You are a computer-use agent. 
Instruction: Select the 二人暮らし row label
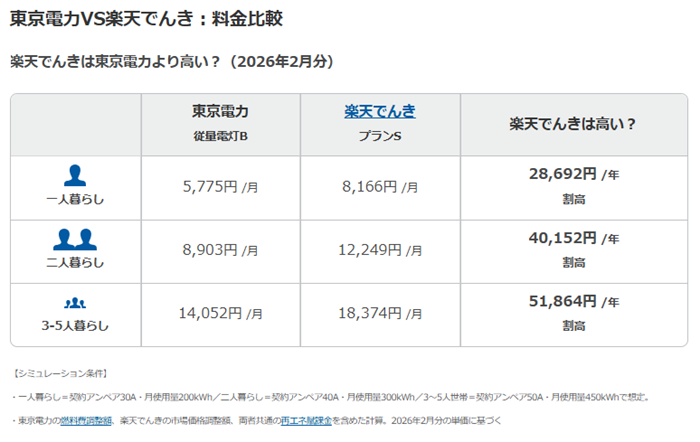pyautogui.click(x=75, y=263)
